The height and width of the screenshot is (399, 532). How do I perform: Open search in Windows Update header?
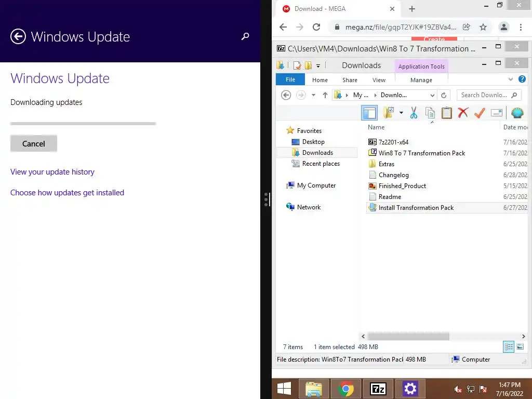(x=245, y=36)
